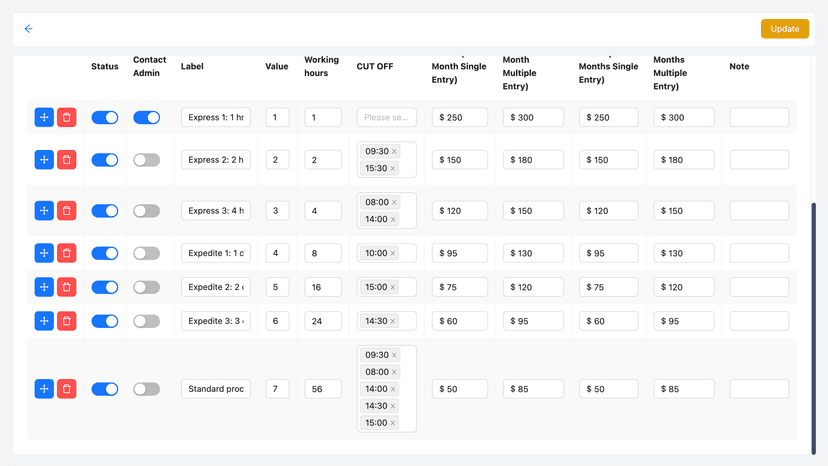Click the Express 3 label field

pyautogui.click(x=216, y=210)
